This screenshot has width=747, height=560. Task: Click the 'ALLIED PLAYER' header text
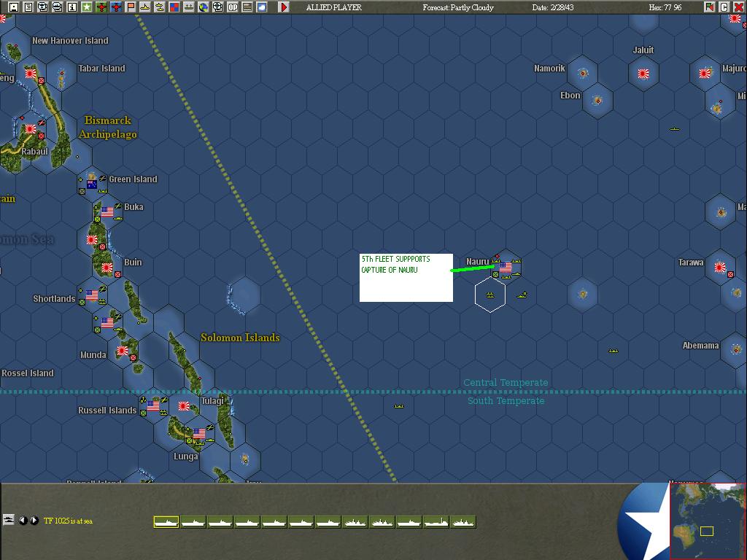click(334, 7)
